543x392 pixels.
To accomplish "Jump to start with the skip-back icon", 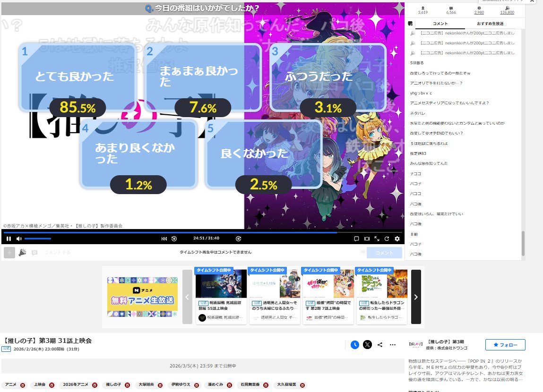I will coord(164,239).
